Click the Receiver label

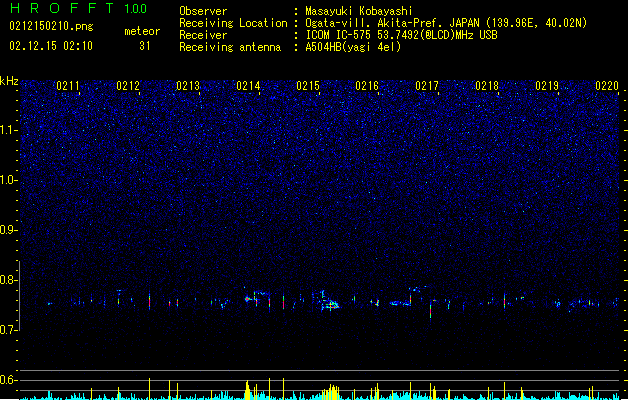coord(203,35)
